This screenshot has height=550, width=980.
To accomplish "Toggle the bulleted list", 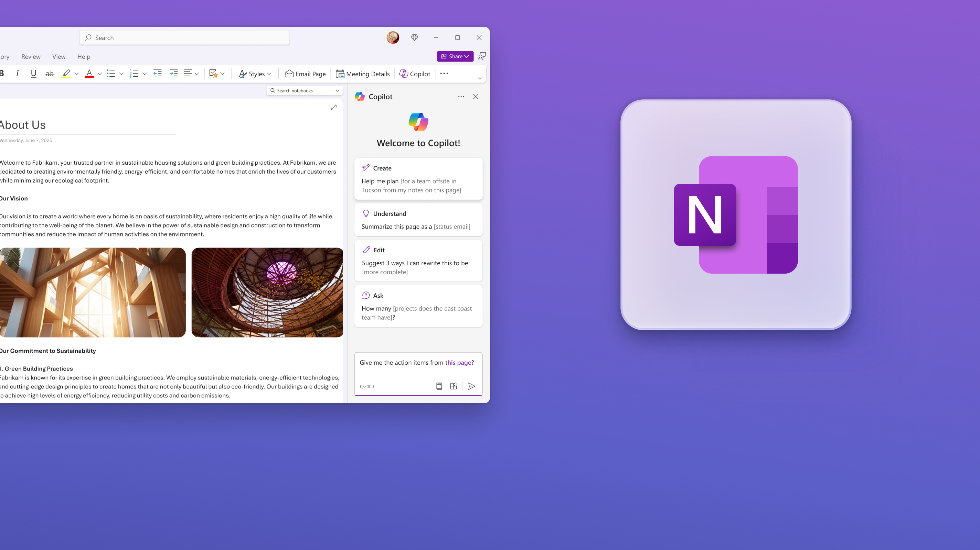I will click(x=111, y=73).
